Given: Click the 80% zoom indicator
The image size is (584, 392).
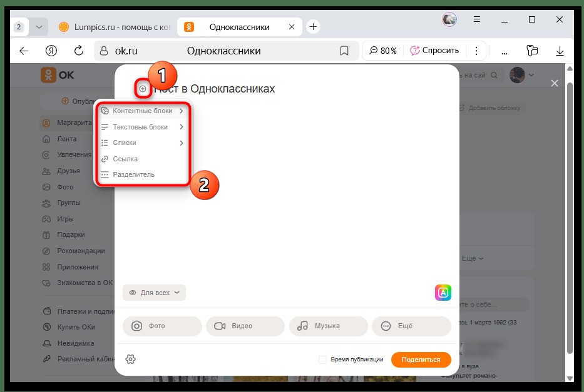Looking at the screenshot, I should tap(383, 51).
